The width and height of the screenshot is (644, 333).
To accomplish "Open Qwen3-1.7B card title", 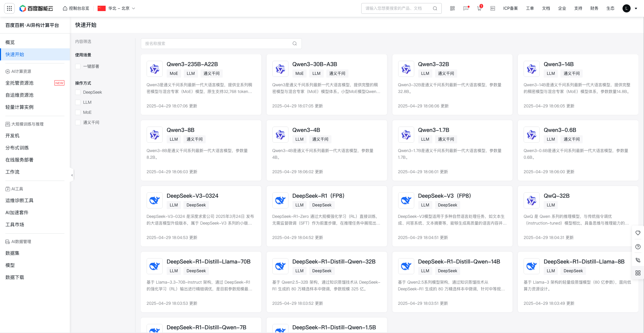I will [433, 130].
